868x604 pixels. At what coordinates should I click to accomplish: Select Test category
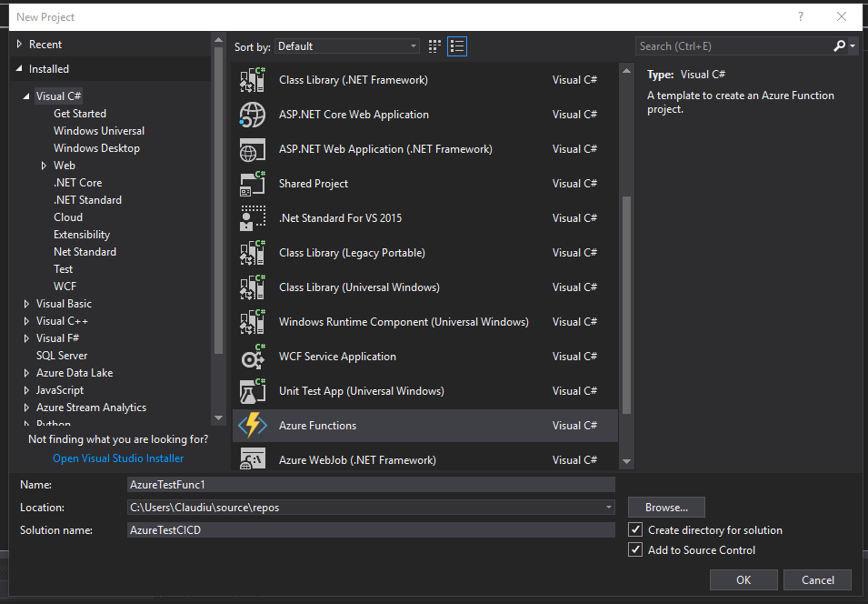(63, 268)
